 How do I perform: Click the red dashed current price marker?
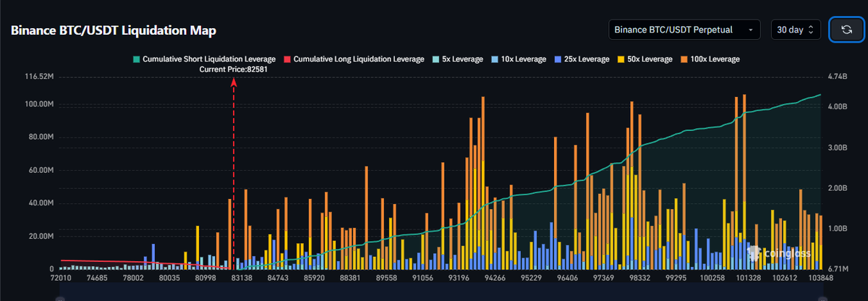point(234,174)
